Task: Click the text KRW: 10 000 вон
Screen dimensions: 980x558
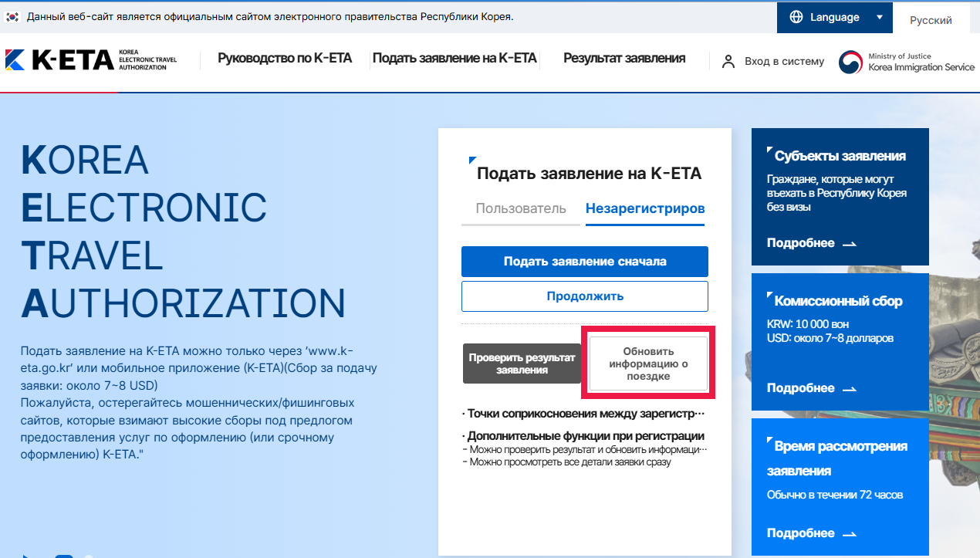Action: (x=808, y=324)
